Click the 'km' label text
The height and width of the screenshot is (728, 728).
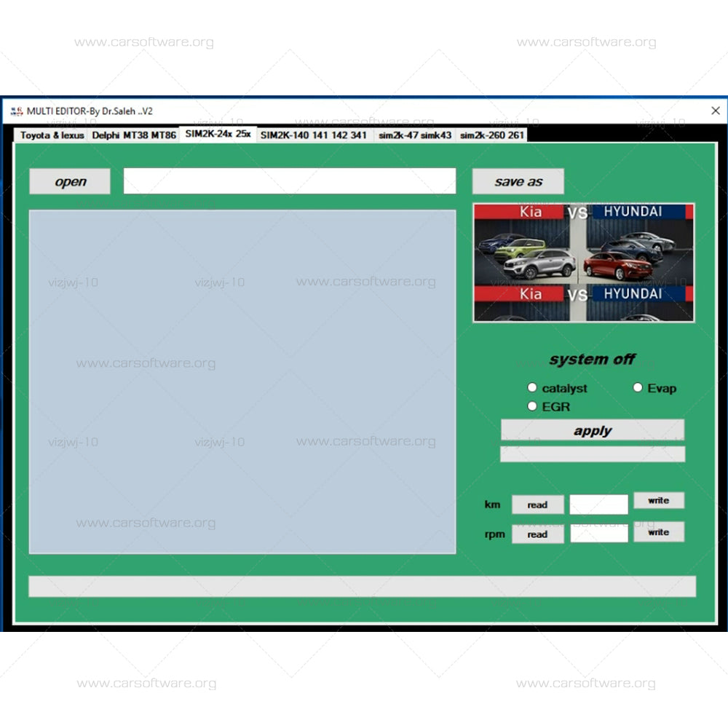[x=493, y=505]
